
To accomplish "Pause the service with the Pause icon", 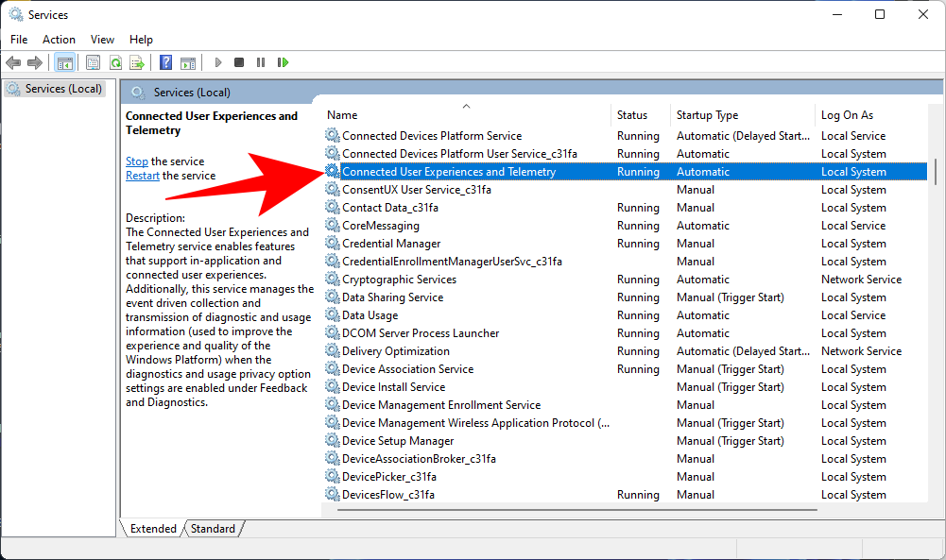I will (260, 62).
